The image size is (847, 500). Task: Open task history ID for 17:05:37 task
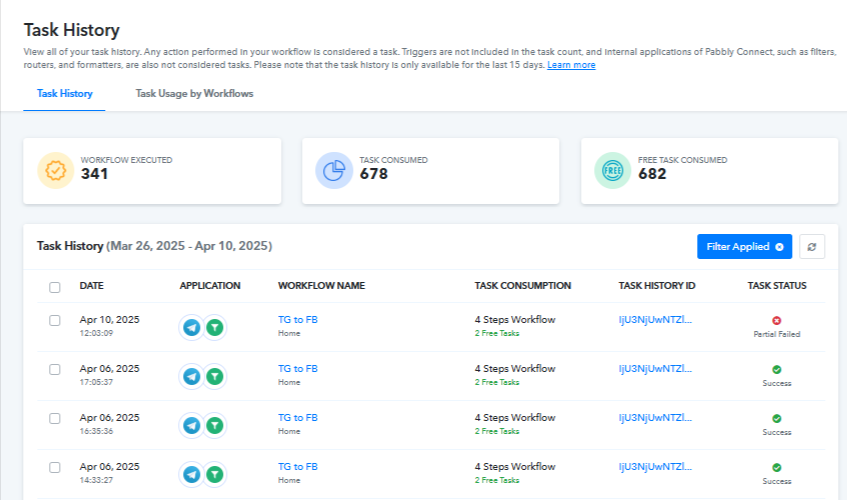click(x=655, y=369)
